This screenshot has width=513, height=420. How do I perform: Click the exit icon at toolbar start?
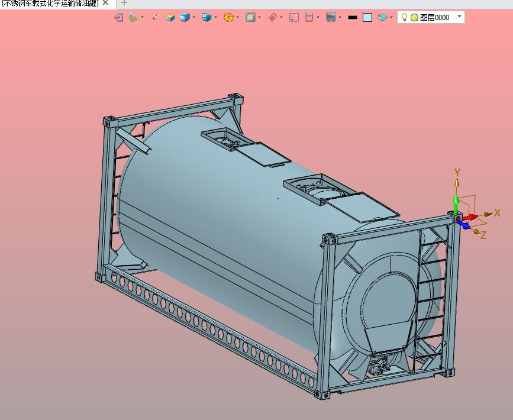click(119, 18)
